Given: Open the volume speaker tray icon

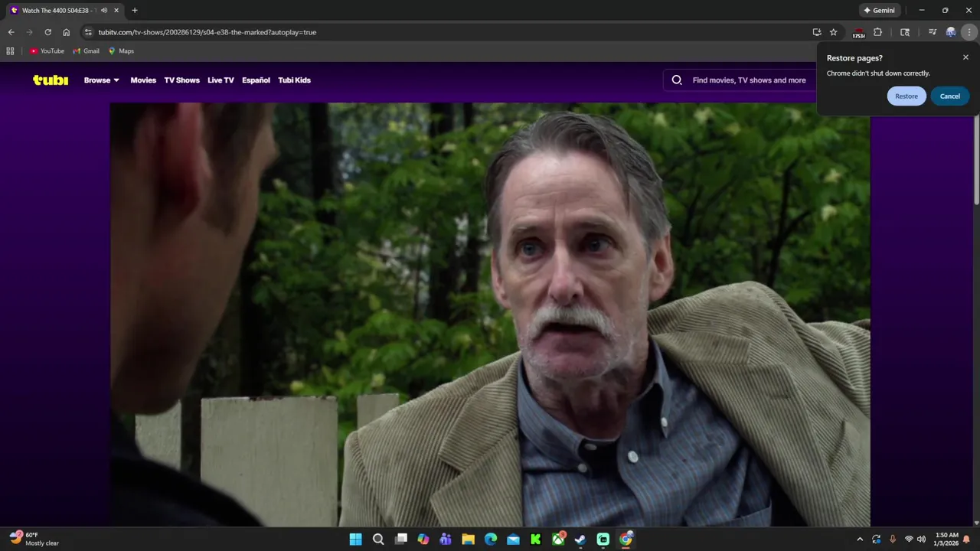Looking at the screenshot, I should coord(921,540).
